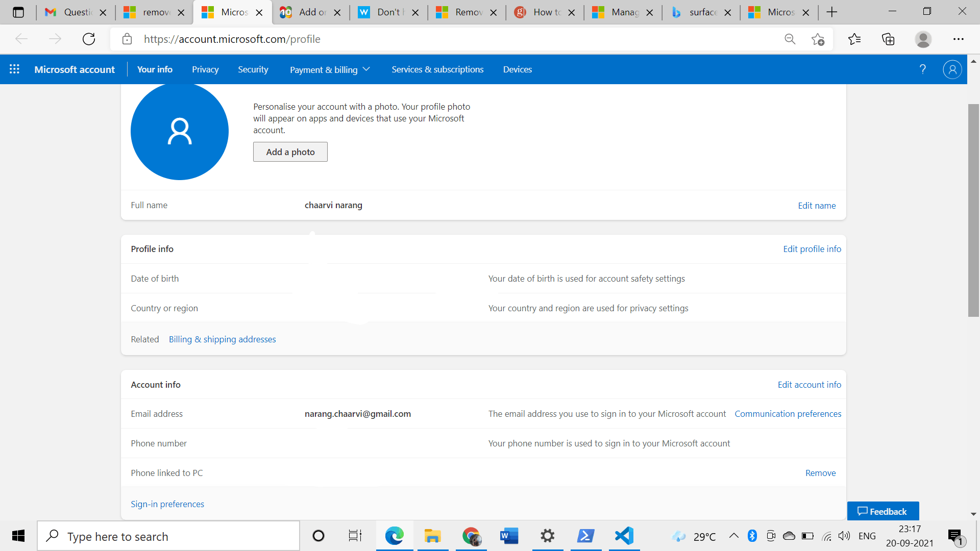This screenshot has width=980, height=551.
Task: Click the Edit name link
Action: click(817, 206)
